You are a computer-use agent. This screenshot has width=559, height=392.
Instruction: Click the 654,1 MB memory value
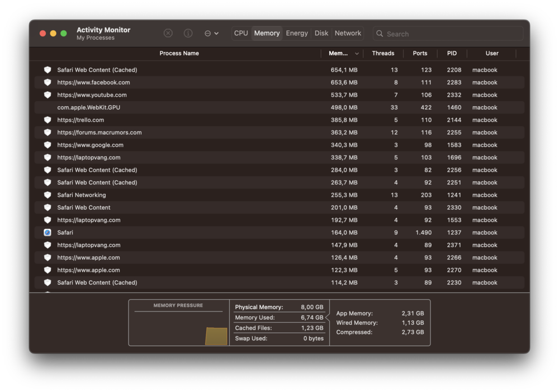(344, 70)
